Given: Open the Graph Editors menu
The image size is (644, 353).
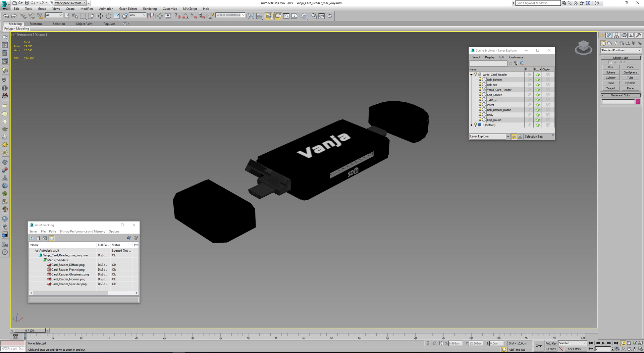Looking at the screenshot, I should [x=128, y=9].
